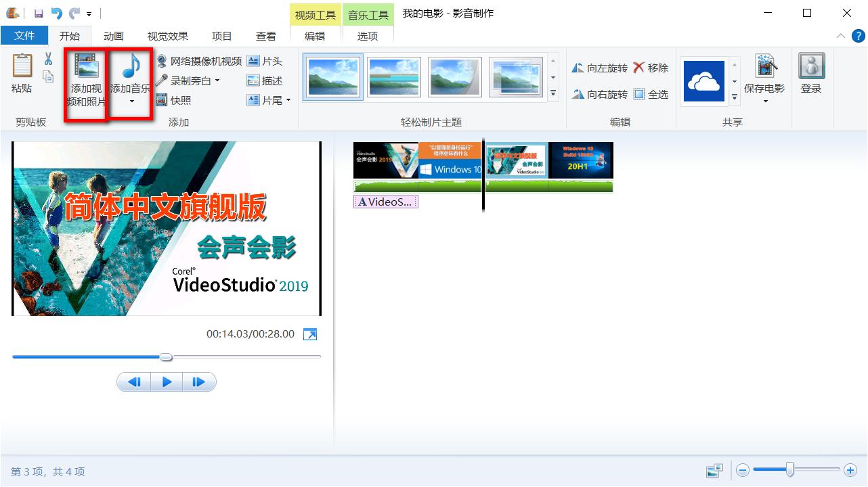Viewport: 868px width, 487px height.
Task: Take a snapshot using the 快照 icon
Action: 161,99
